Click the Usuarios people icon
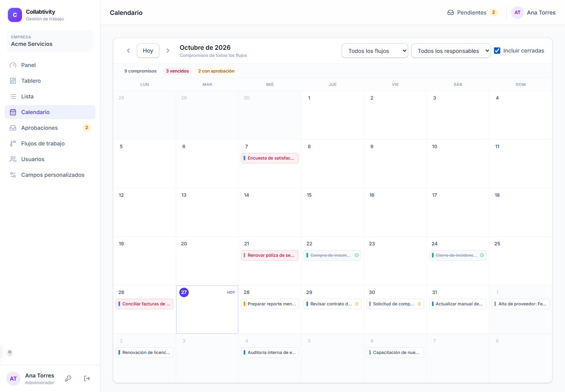Viewport: 565px width, 392px height. click(x=13, y=159)
